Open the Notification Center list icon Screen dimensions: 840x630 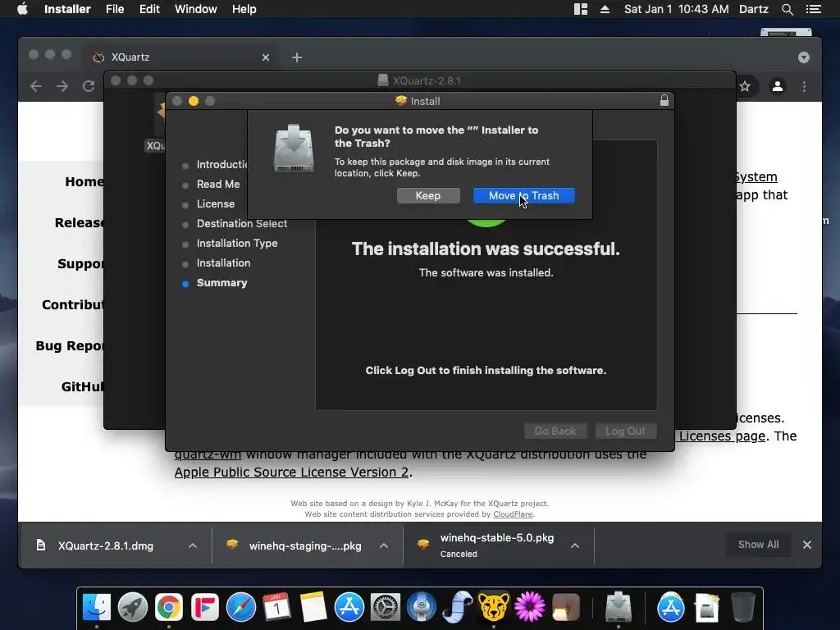(x=814, y=9)
